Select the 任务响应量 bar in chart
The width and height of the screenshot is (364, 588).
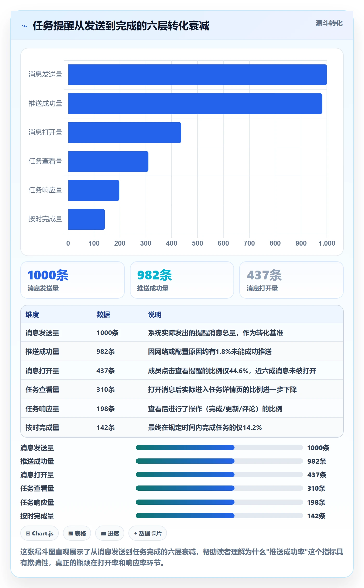[94, 190]
